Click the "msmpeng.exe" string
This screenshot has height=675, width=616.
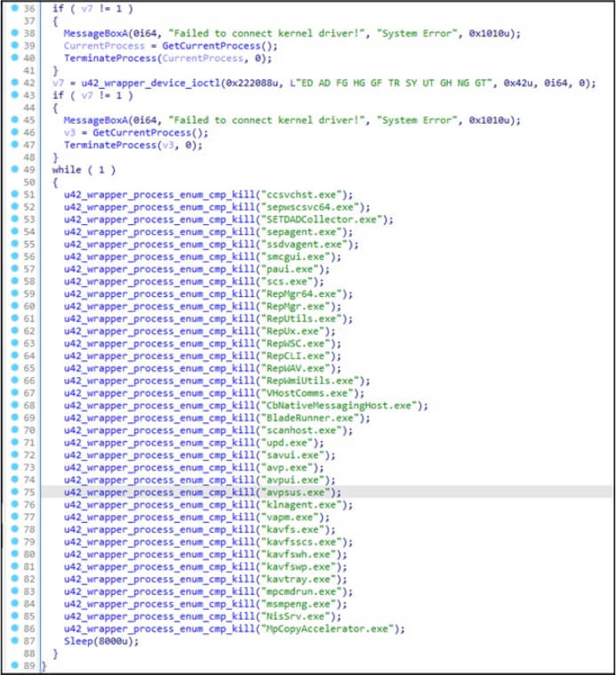[x=298, y=604]
